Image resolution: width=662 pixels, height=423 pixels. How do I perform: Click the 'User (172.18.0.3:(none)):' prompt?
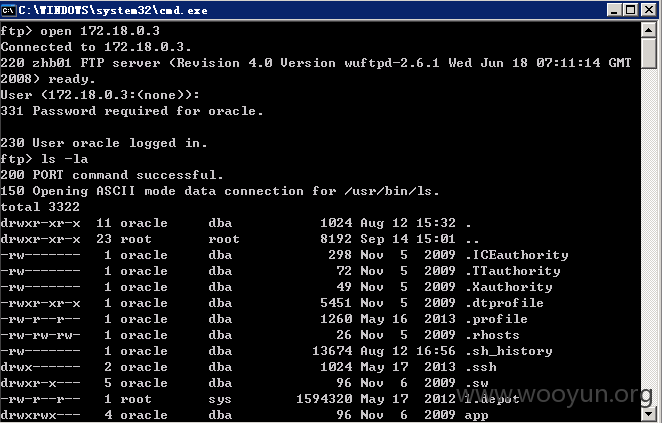[100, 95]
